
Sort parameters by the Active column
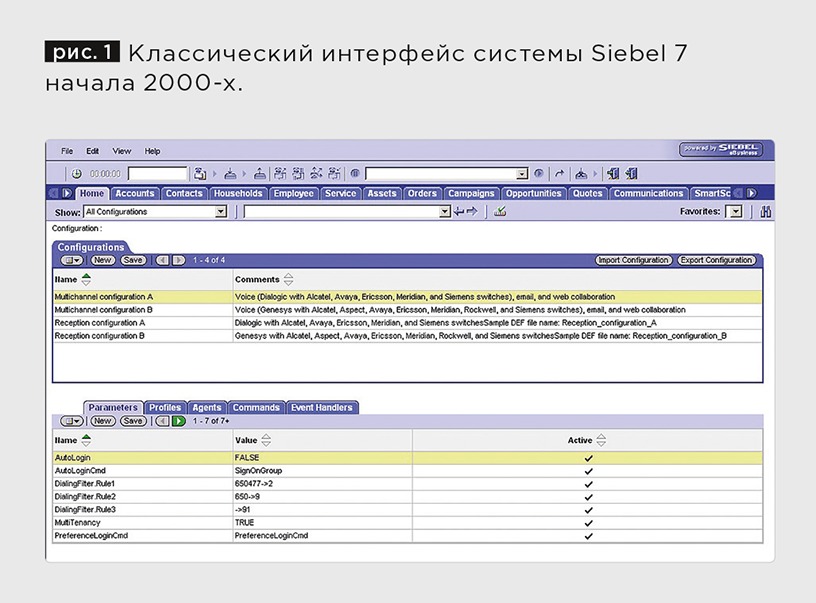pos(601,440)
